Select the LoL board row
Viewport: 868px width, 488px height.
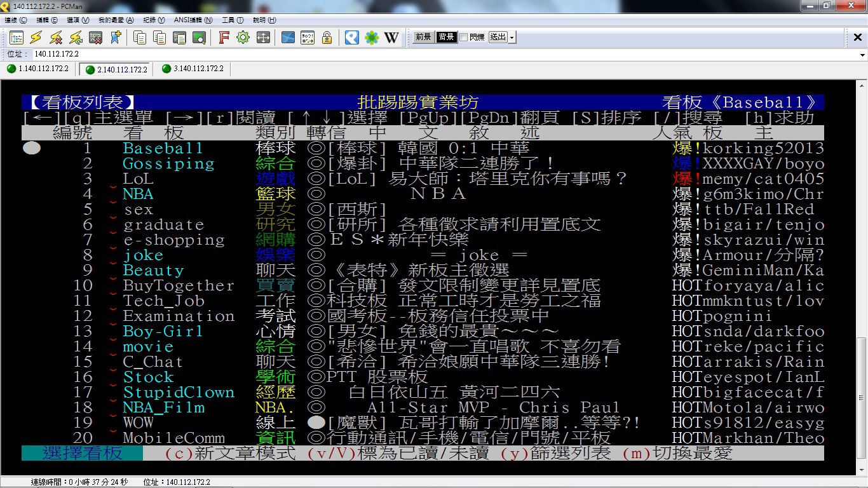pos(423,179)
